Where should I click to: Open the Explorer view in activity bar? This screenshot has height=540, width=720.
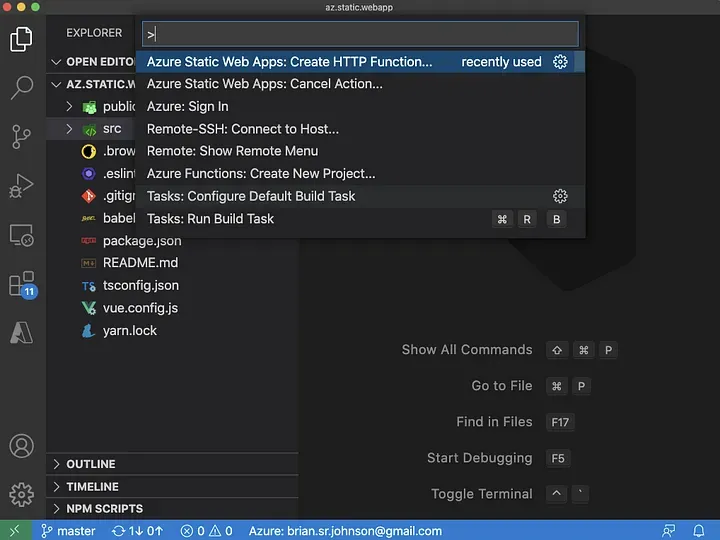(21, 39)
